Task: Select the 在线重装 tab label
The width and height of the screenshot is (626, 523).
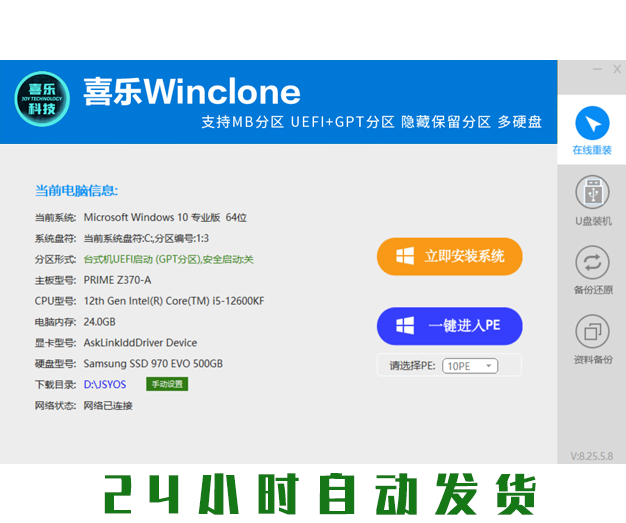Action: [592, 150]
